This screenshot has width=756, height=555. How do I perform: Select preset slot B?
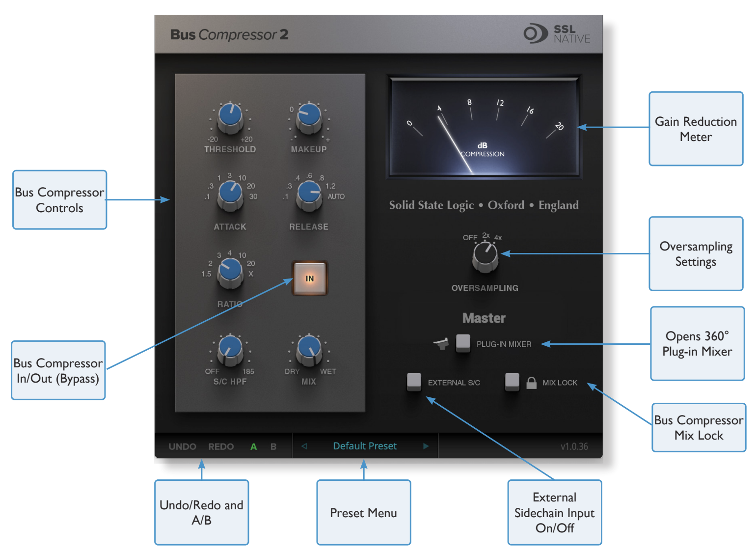coord(273,446)
